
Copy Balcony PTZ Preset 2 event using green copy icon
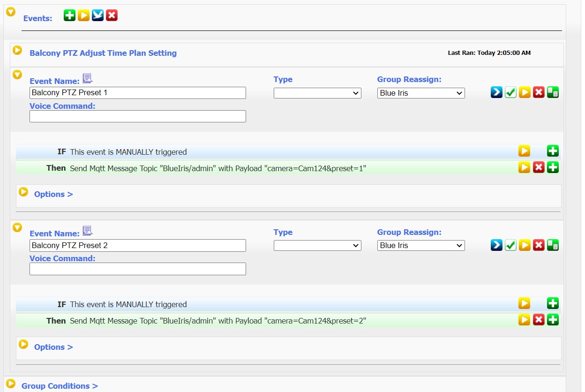553,245
